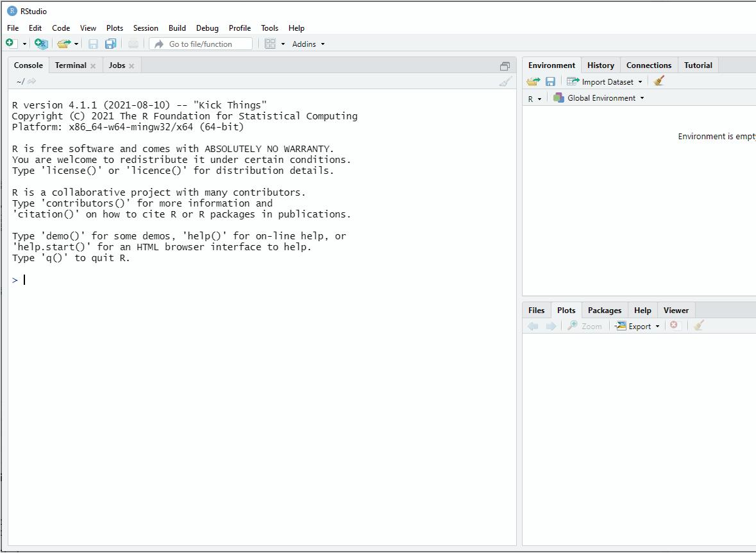Click the previous plot arrow icon
Viewport: 756px width, 553px height.
533,326
